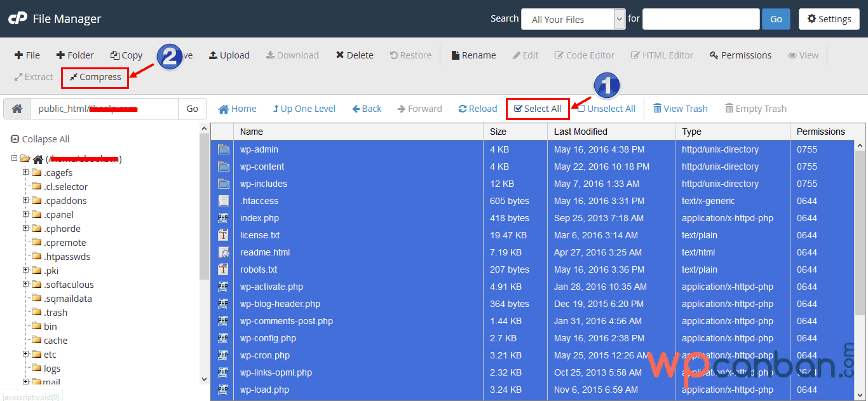Select the .htpasswds tree folder
The image size is (868, 401).
(67, 257)
